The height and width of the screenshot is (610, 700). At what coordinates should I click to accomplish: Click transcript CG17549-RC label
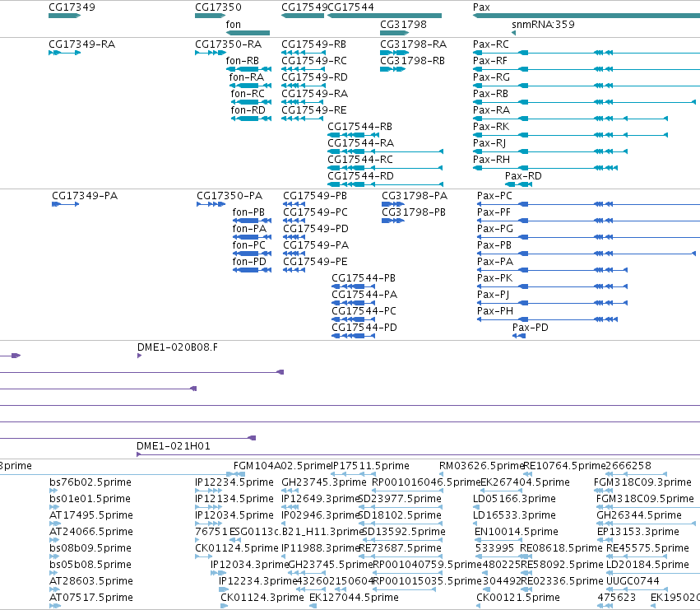point(314,61)
